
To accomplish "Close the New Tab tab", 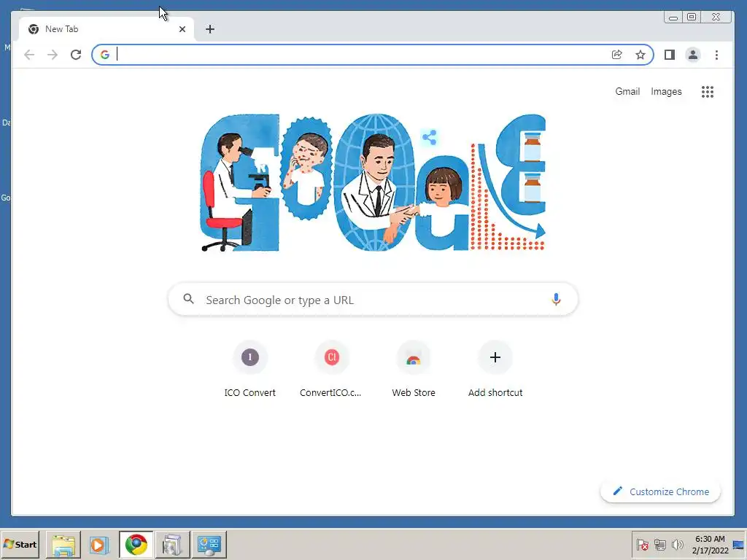I will [x=182, y=29].
